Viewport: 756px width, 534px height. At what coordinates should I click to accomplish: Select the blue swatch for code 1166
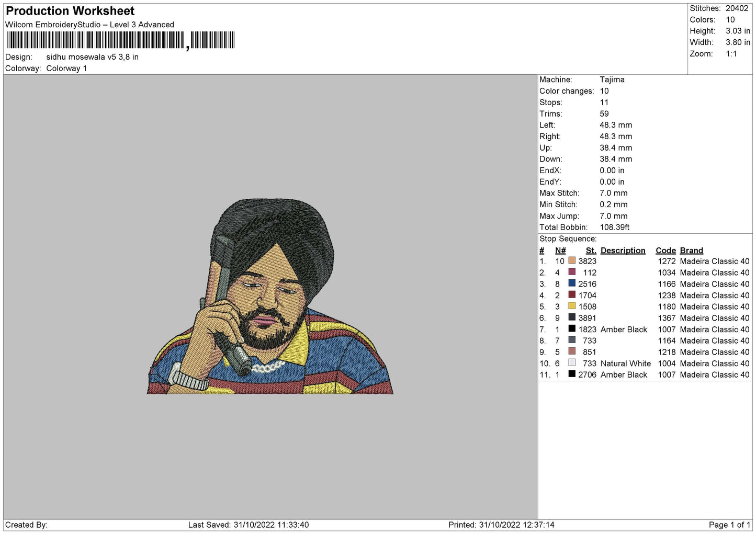[572, 283]
